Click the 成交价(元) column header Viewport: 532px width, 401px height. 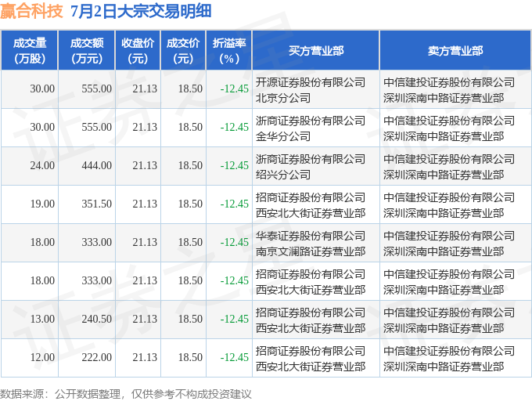pos(183,51)
